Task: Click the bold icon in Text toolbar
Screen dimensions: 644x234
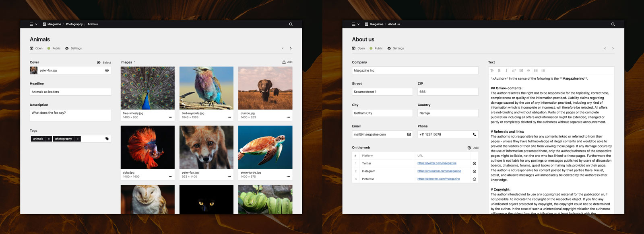Action: [x=499, y=70]
